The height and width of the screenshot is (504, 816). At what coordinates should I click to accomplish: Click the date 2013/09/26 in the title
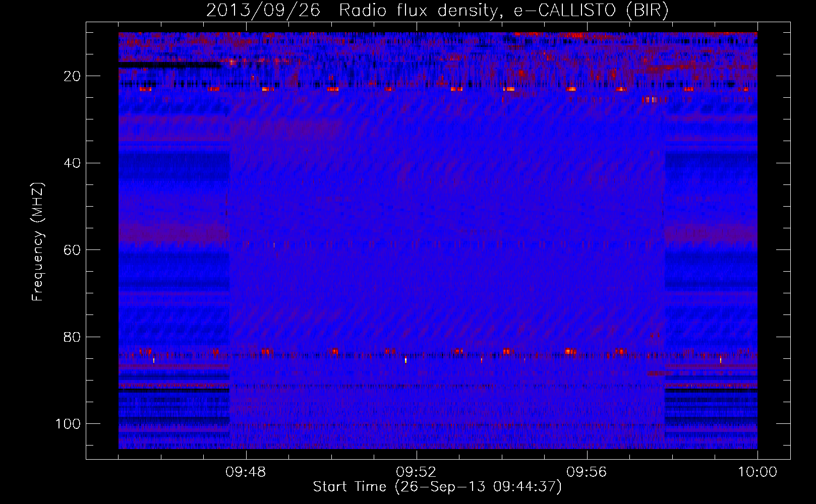263,11
